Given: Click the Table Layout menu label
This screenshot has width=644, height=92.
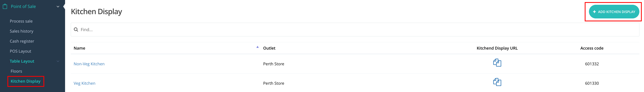Looking at the screenshot, I should [22, 61].
